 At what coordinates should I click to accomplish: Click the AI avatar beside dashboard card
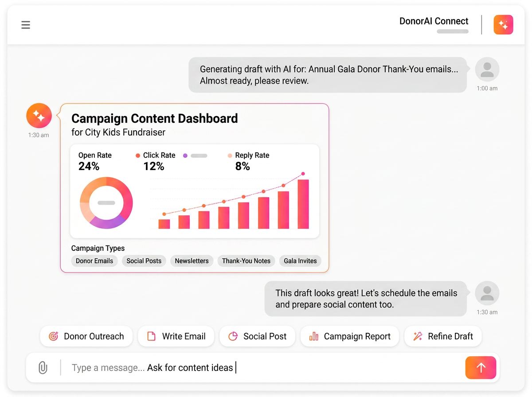pyautogui.click(x=39, y=116)
